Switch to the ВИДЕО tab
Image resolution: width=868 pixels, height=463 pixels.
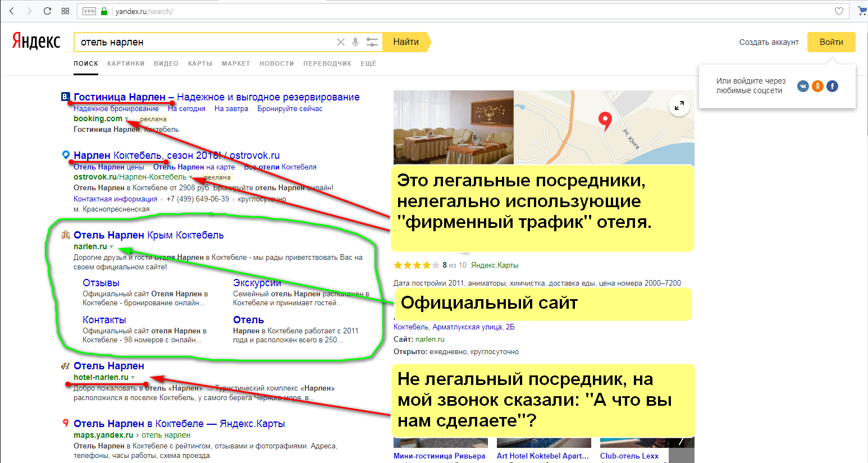pyautogui.click(x=166, y=63)
